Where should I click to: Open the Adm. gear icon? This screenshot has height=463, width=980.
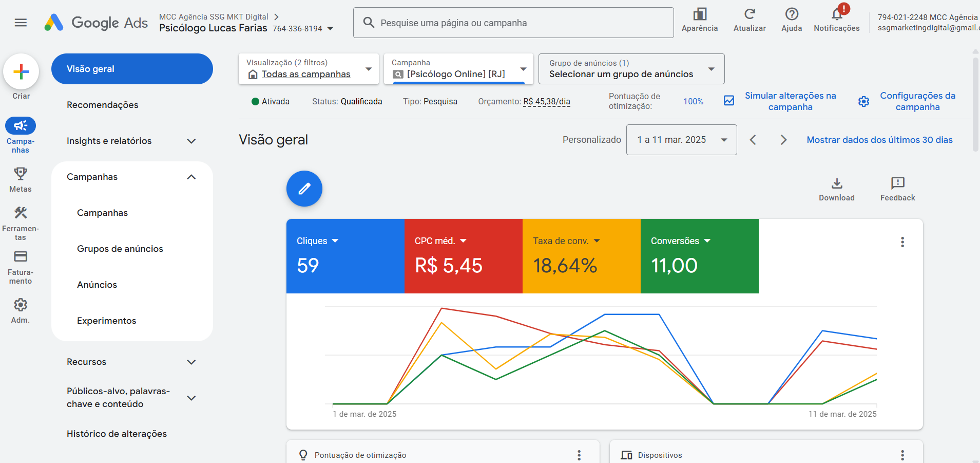tap(21, 305)
